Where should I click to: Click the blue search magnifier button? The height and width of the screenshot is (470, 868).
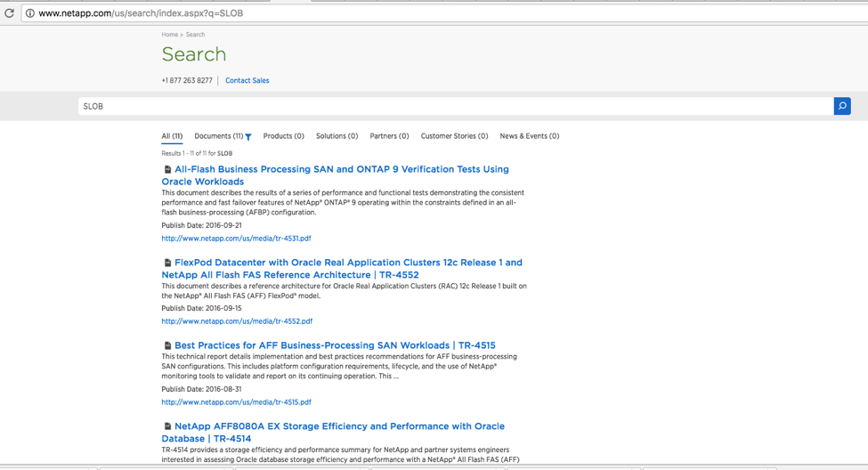pos(841,106)
